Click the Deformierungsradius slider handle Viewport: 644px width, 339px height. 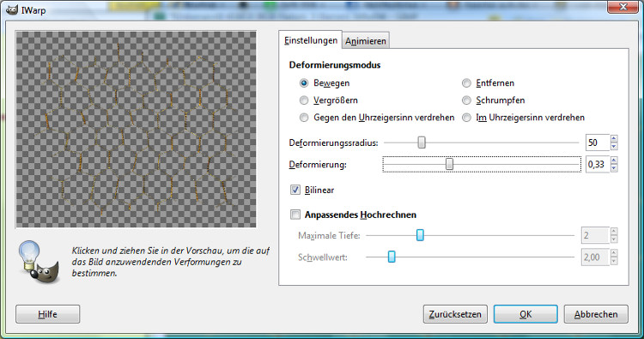point(422,142)
